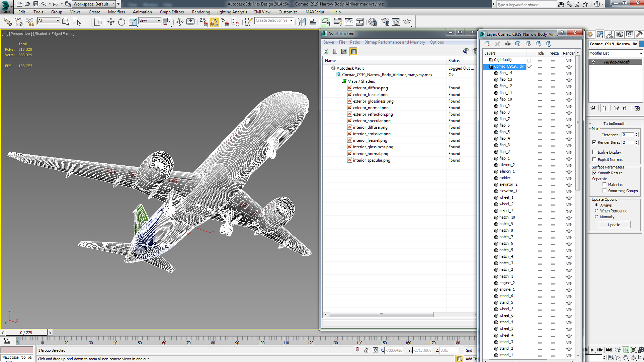Click the Mirror tool icon

pos(302,22)
